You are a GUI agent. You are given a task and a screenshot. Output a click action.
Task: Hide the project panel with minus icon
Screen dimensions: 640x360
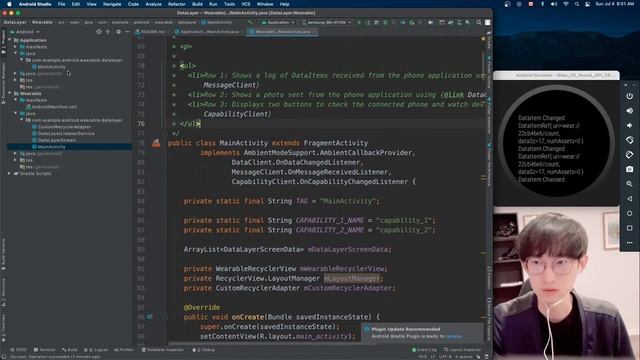127,32
